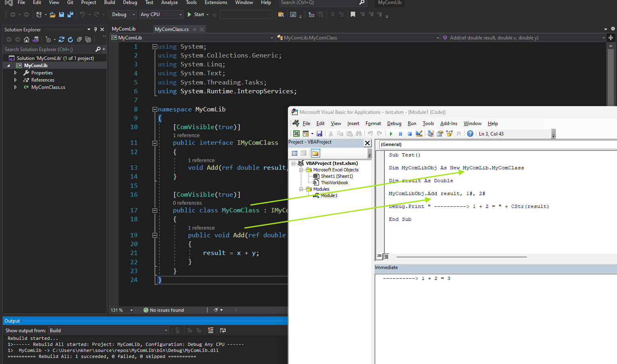Click the New Project icon
The width and height of the screenshot is (617, 364).
[39, 14]
